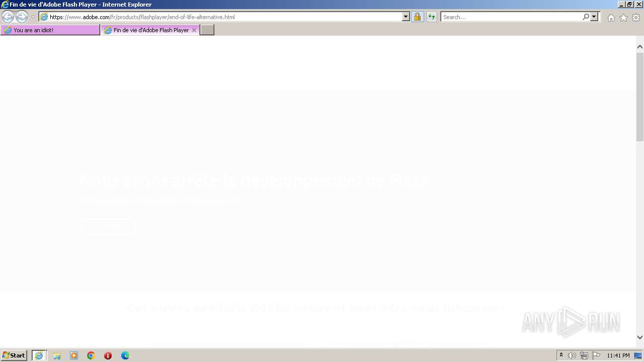Viewport: 644px width, 362px height.
Task: Click the magnifier search icon
Action: [586, 17]
